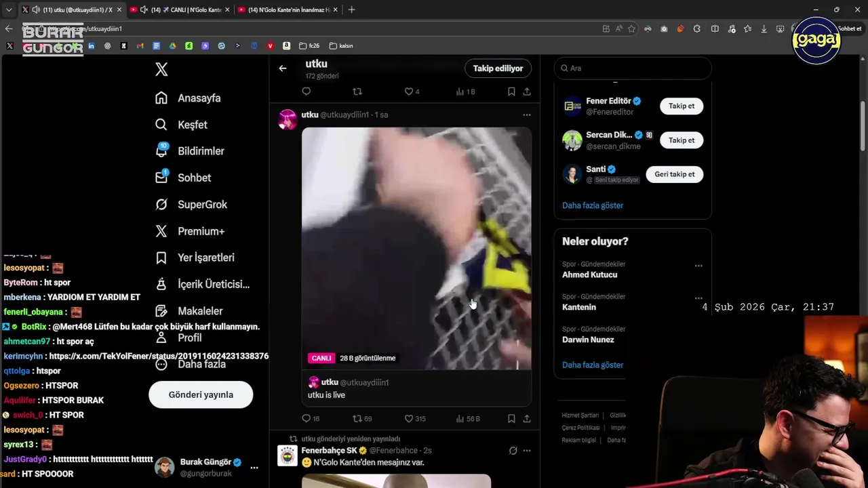Open browser split screen icon
Screen dimensions: 868x488
[x=715, y=29]
